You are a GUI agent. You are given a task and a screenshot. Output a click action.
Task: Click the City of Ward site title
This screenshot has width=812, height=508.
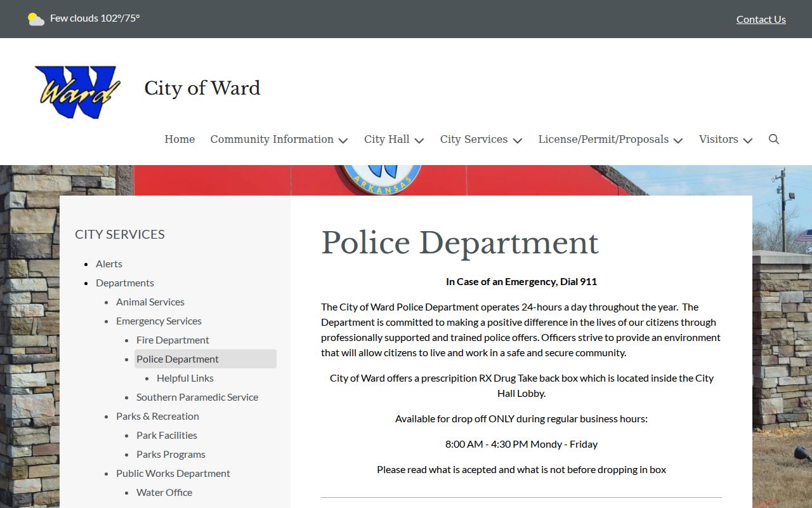click(x=202, y=88)
